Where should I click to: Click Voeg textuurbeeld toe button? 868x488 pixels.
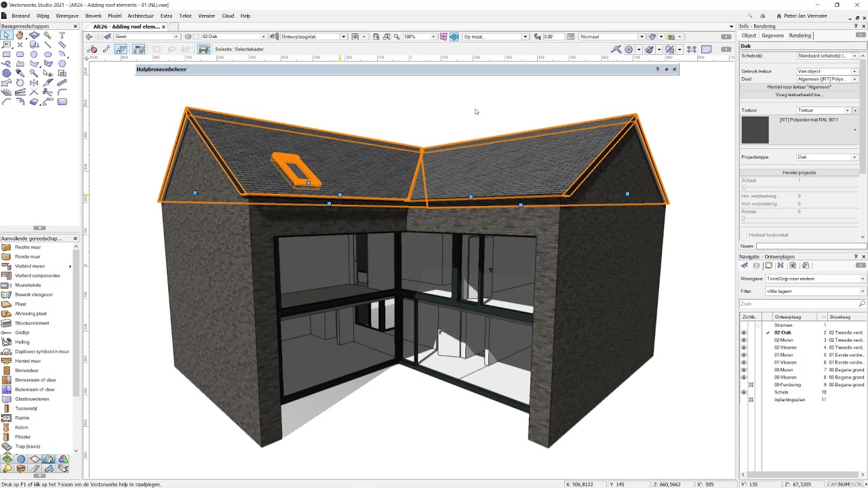pos(799,95)
